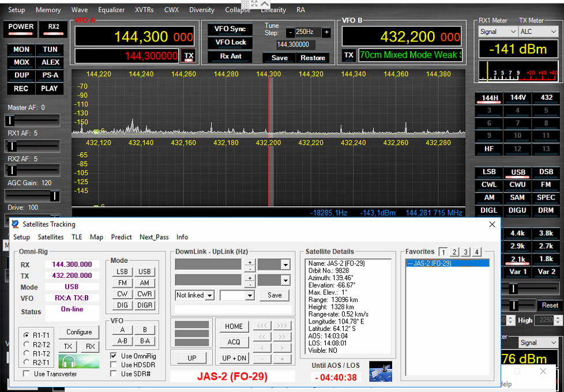
Task: Select the 2.1k filter button
Action: pyautogui.click(x=518, y=259)
